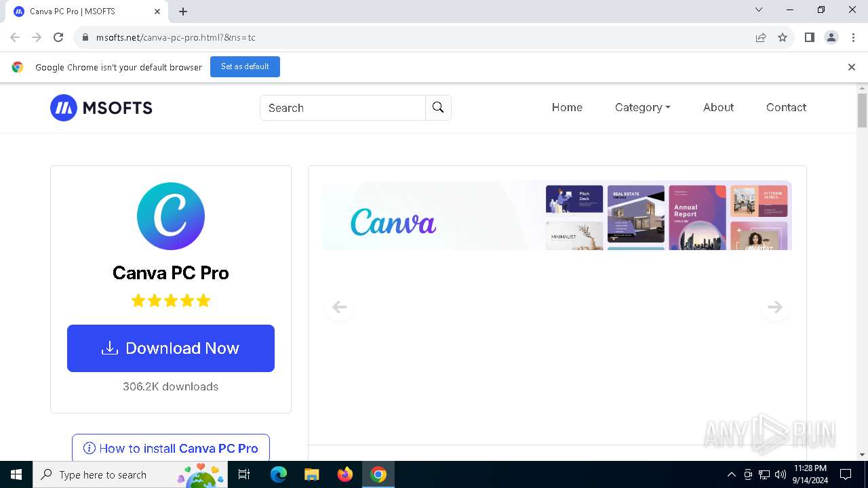Close the Canva PC Pro tab
This screenshot has height=488, width=868.
[157, 11]
